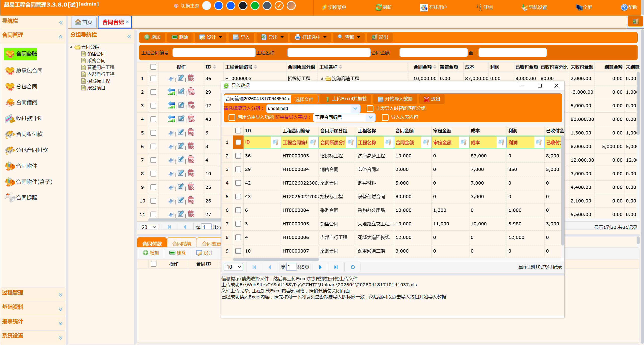Click 开始导入数据 button
The height and width of the screenshot is (345, 644).
pos(395,99)
